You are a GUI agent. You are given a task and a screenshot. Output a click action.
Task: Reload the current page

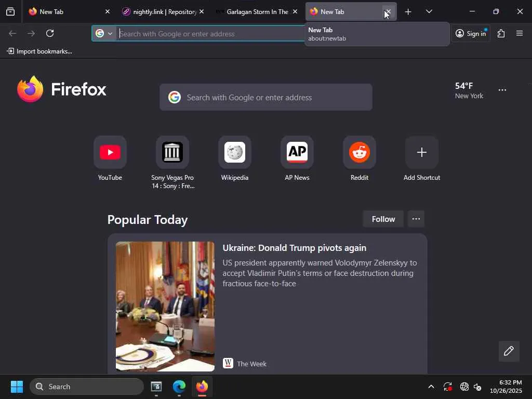50,33
